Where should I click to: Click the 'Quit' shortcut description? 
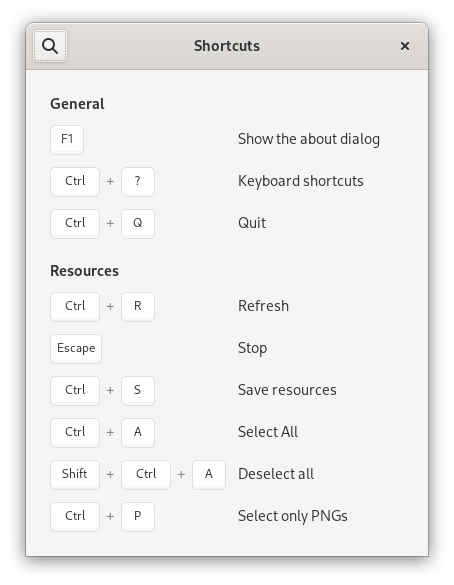pyautogui.click(x=252, y=223)
